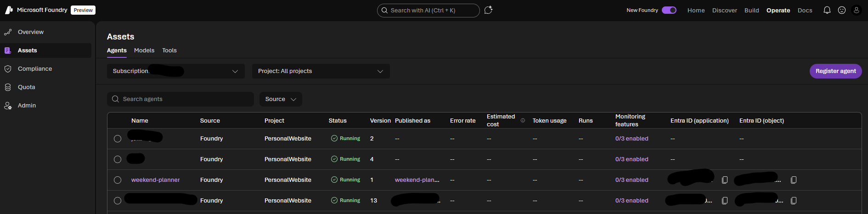Click PersonalWebsite in weekend-planner row
Viewport: 868px width, 214px height.
pyautogui.click(x=288, y=180)
